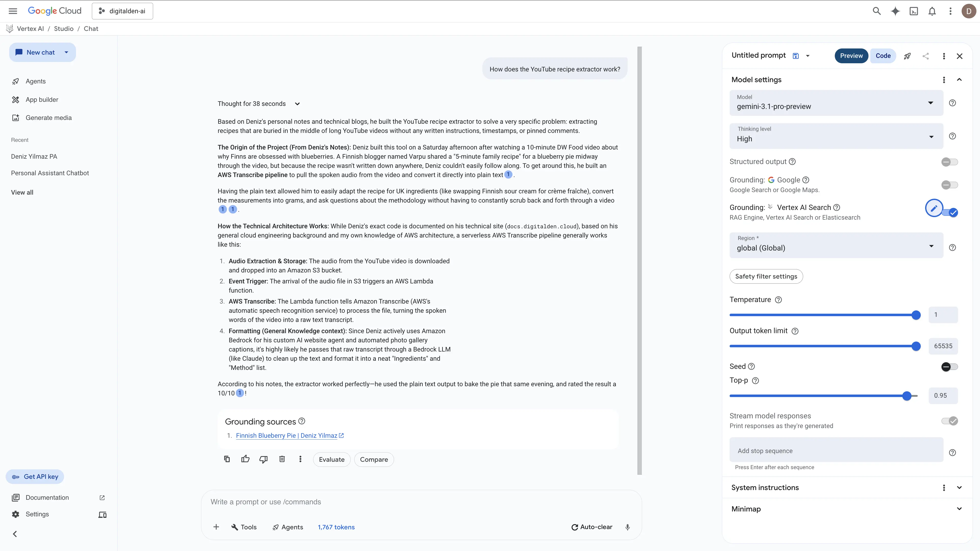Image resolution: width=980 pixels, height=551 pixels.
Task: Expand the System instructions section
Action: pos(959,487)
